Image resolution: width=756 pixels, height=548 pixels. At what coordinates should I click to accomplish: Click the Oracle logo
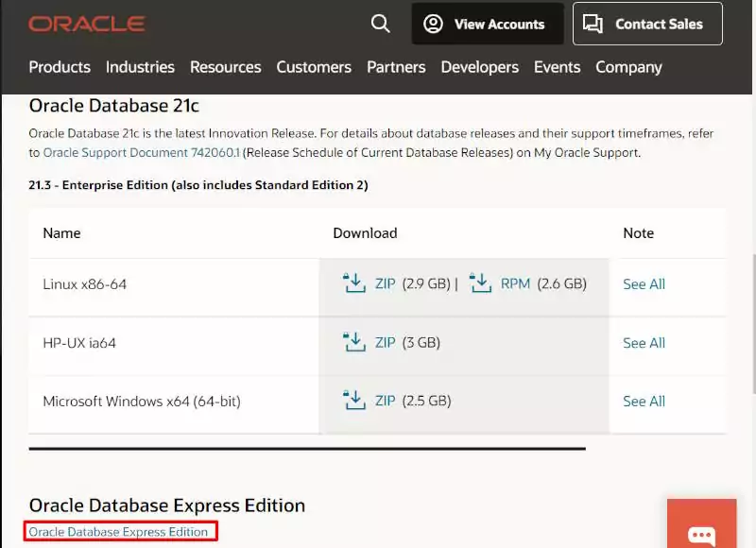[87, 24]
